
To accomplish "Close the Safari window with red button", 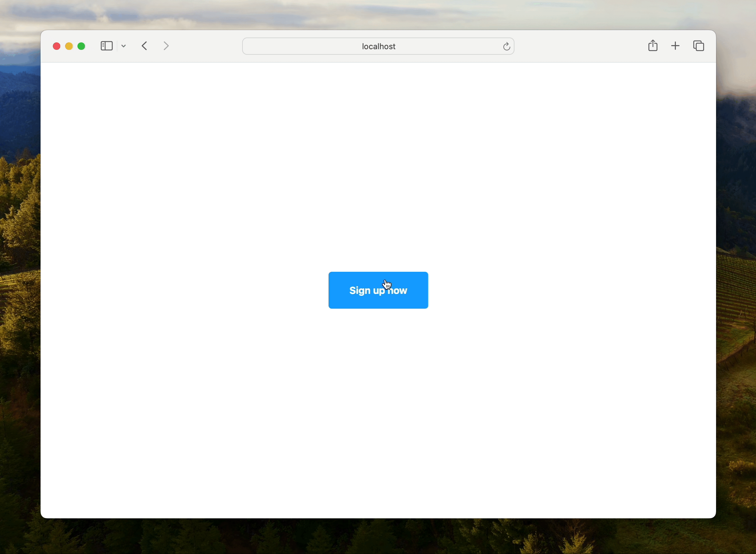I will click(x=57, y=46).
